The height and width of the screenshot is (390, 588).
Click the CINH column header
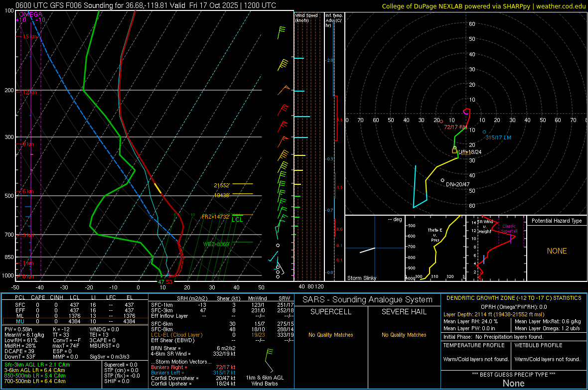tap(56, 297)
